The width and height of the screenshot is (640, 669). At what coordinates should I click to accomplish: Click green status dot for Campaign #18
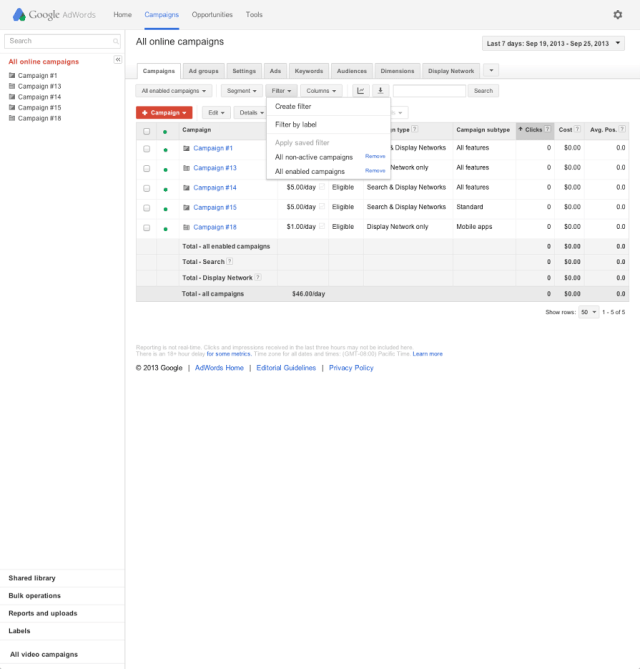coord(166,229)
